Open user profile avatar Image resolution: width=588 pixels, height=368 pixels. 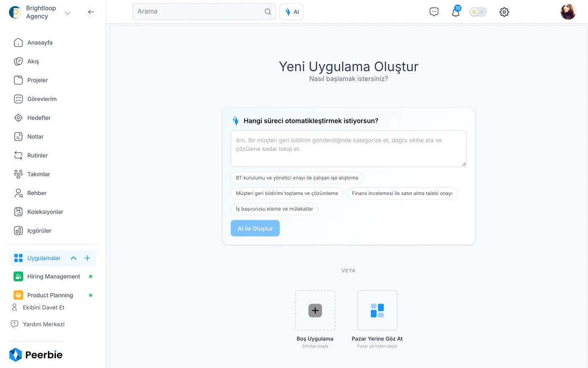point(568,12)
